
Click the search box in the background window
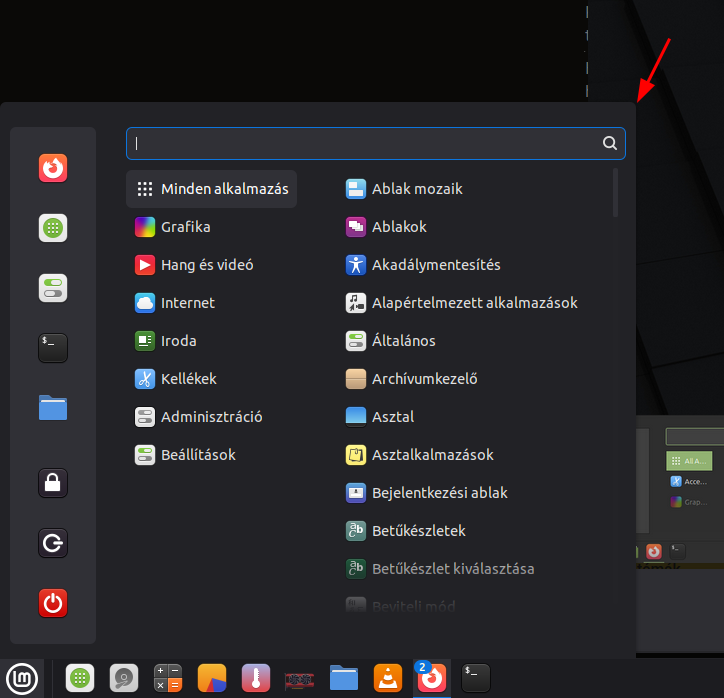(x=695, y=436)
